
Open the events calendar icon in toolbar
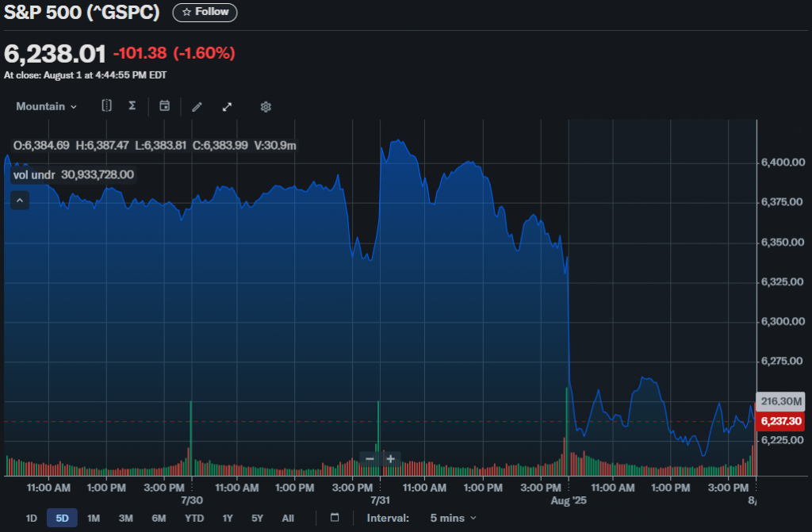[164, 105]
